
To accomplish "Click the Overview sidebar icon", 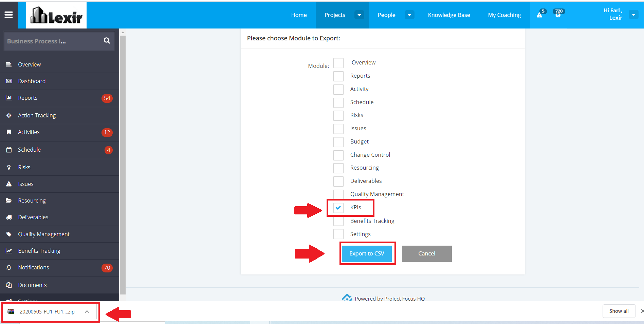I will click(x=9, y=64).
